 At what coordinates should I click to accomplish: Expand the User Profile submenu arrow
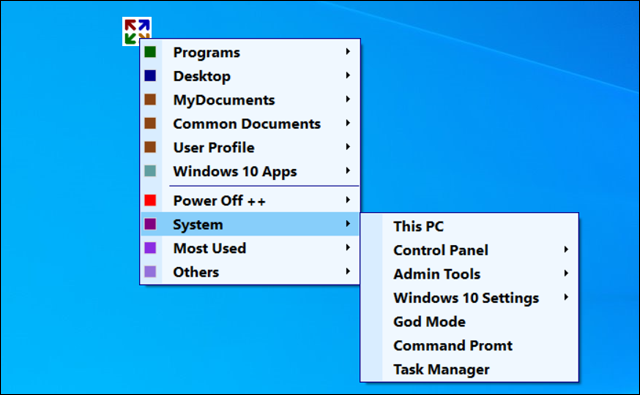click(x=348, y=146)
